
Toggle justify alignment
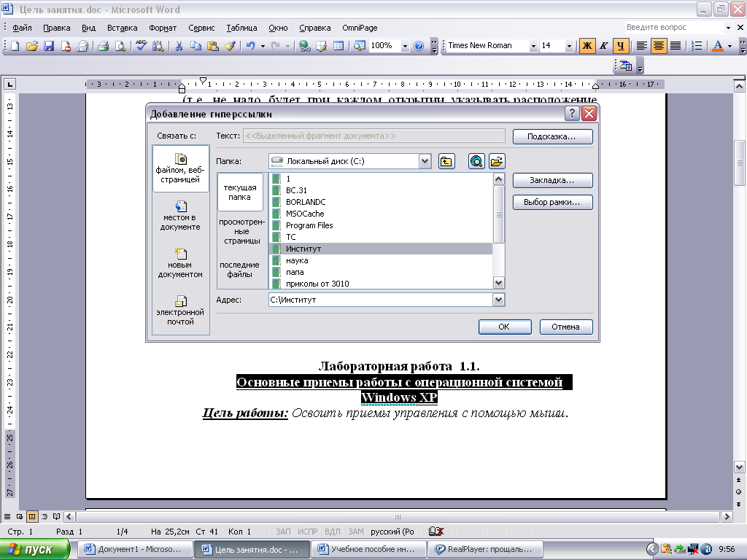pyautogui.click(x=676, y=46)
